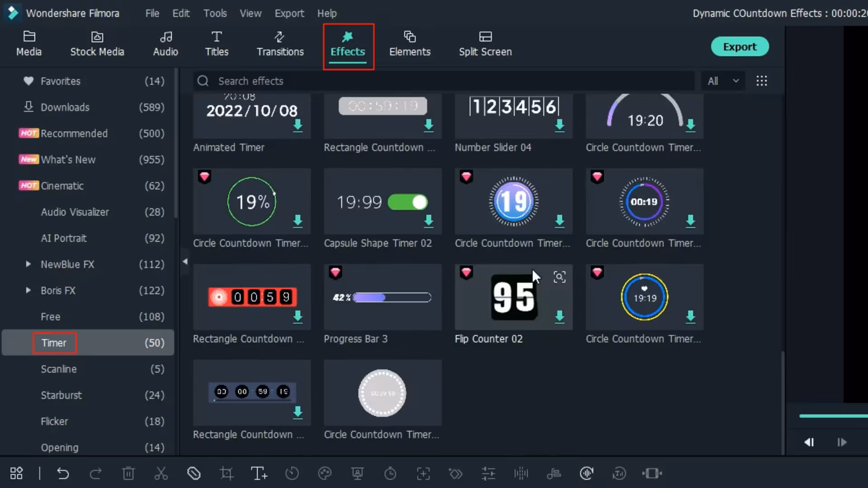Expand the NewBlue FX folder

pos(28,264)
